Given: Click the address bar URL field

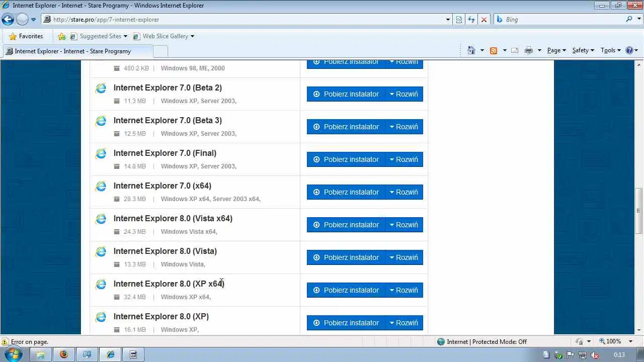Looking at the screenshot, I should click(244, 20).
